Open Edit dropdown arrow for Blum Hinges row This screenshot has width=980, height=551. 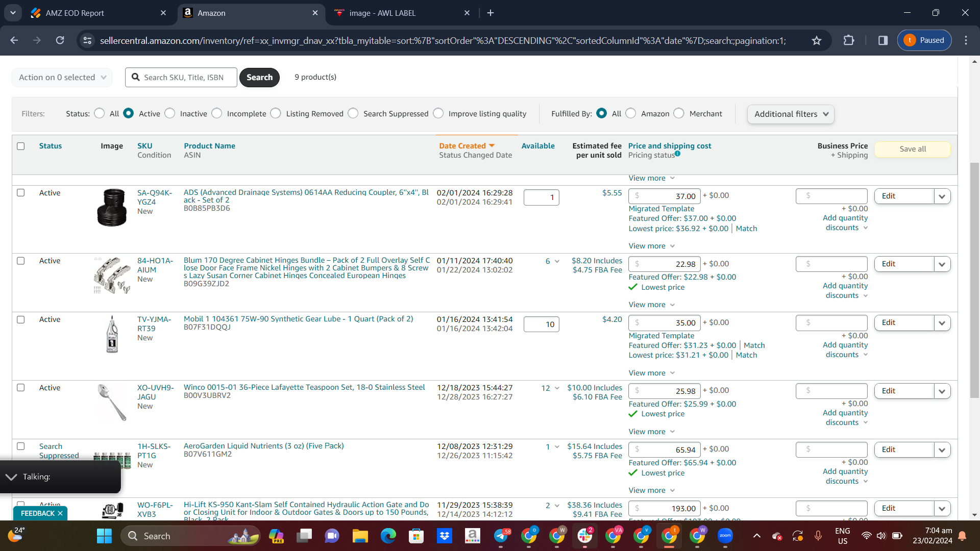pyautogui.click(x=942, y=264)
